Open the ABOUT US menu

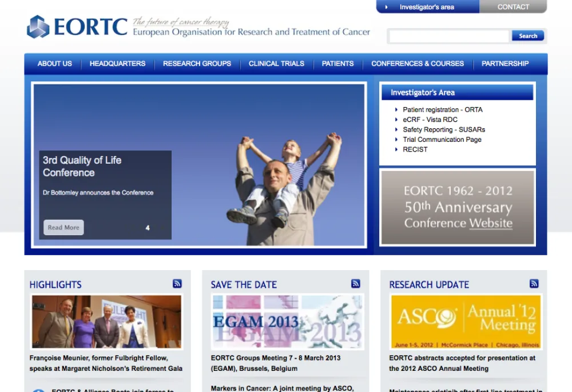pos(55,64)
